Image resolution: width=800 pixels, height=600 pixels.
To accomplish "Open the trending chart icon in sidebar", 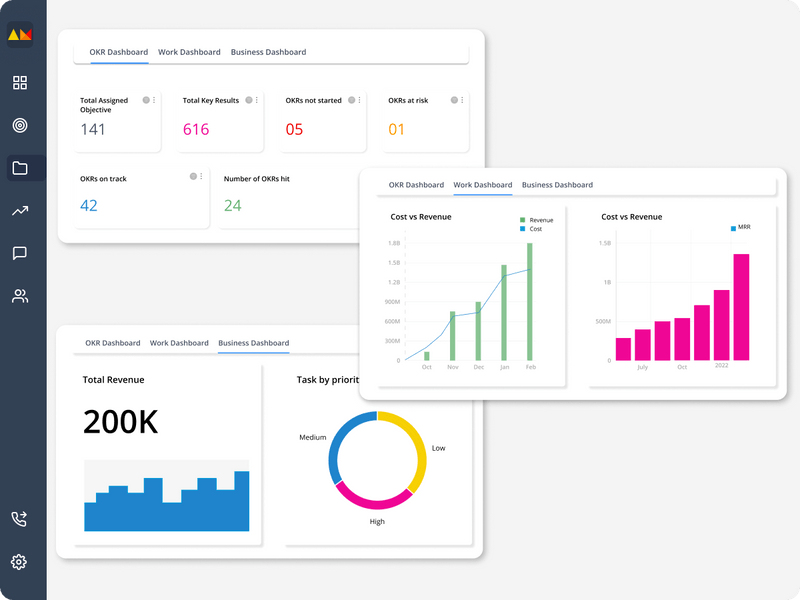I will [20, 210].
